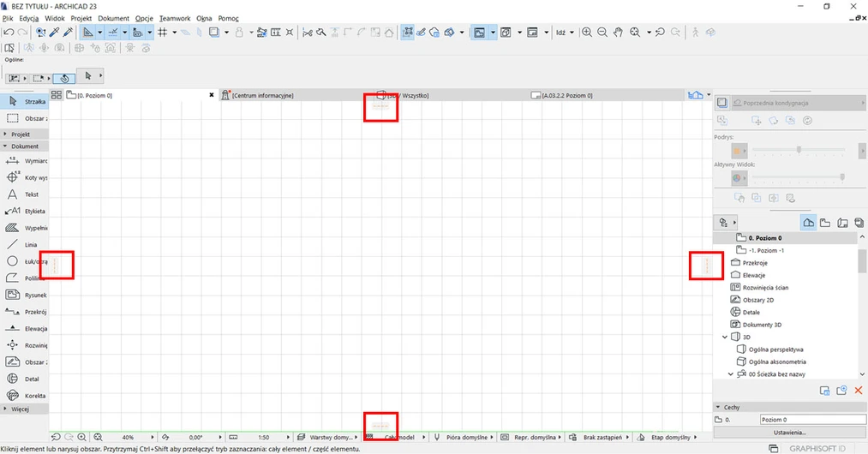Toggle the snap guides icon
This screenshot has width=868, height=454.
(113, 32)
